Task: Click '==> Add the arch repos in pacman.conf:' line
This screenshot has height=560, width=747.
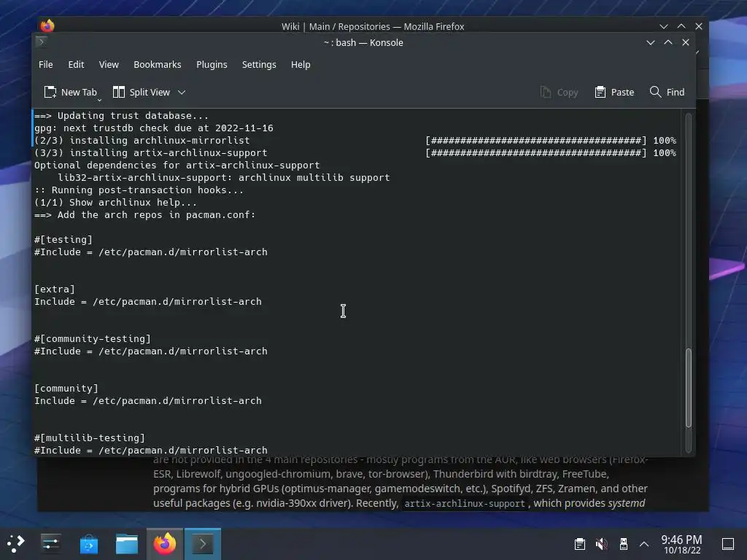Action: pyautogui.click(x=145, y=215)
